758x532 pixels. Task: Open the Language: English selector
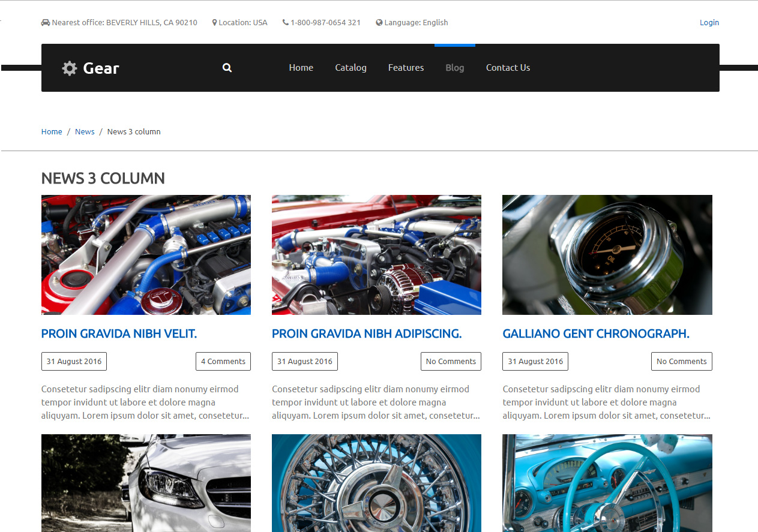click(416, 23)
